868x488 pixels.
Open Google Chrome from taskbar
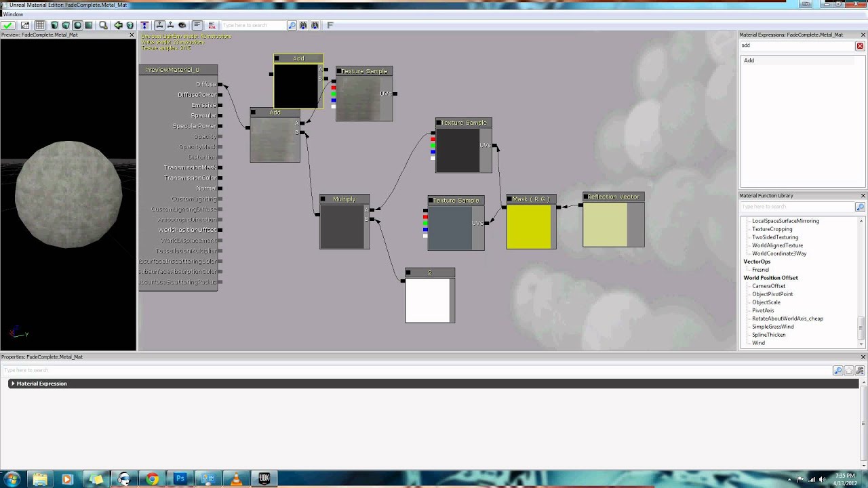point(153,479)
